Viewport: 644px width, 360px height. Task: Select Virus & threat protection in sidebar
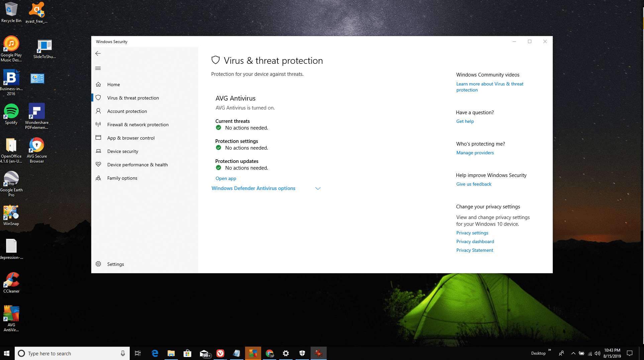(x=145, y=98)
